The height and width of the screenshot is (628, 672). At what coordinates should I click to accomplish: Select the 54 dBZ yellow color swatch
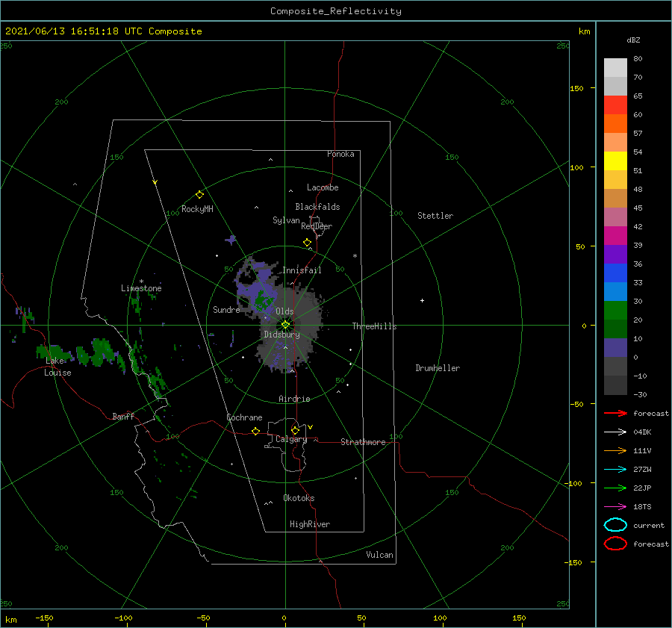pos(615,161)
